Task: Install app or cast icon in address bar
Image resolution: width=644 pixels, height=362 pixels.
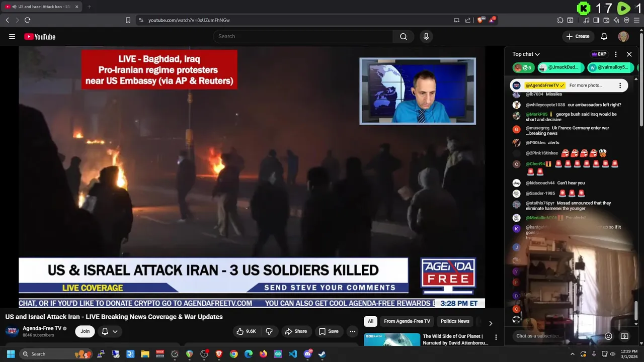Action: (x=456, y=20)
